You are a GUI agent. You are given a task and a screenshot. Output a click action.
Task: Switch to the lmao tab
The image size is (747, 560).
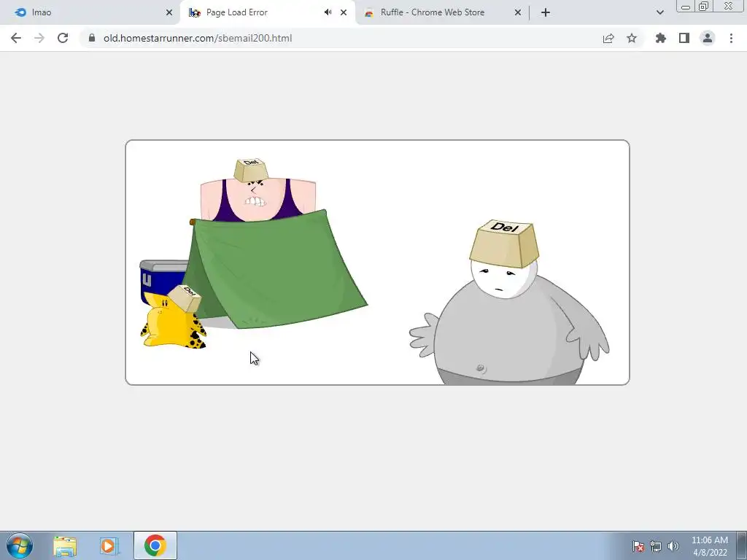coord(89,12)
